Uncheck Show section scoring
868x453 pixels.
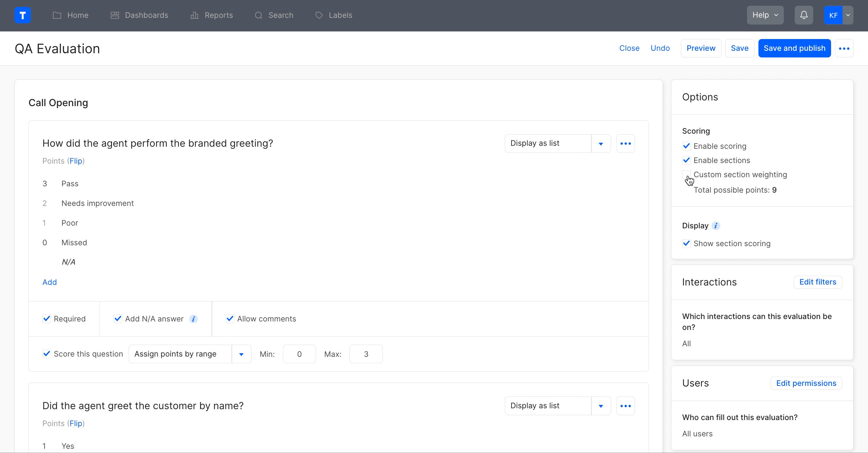coord(686,243)
